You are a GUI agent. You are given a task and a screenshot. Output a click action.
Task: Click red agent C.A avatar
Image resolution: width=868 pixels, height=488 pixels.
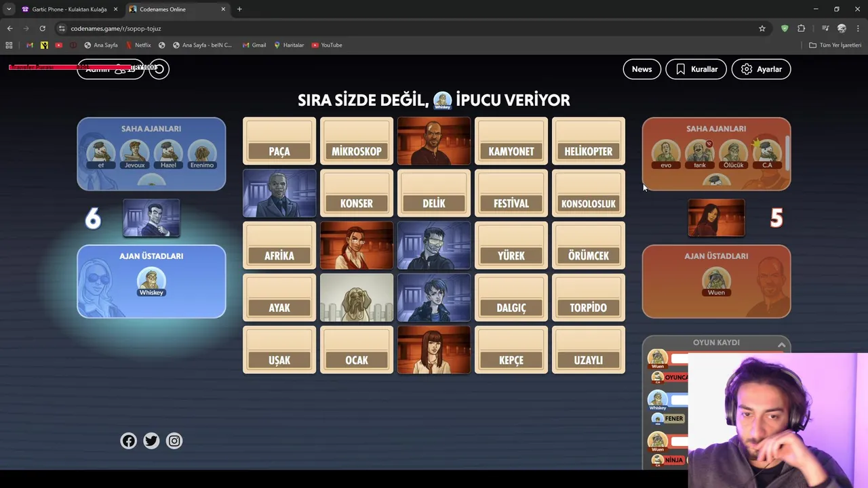click(x=767, y=153)
